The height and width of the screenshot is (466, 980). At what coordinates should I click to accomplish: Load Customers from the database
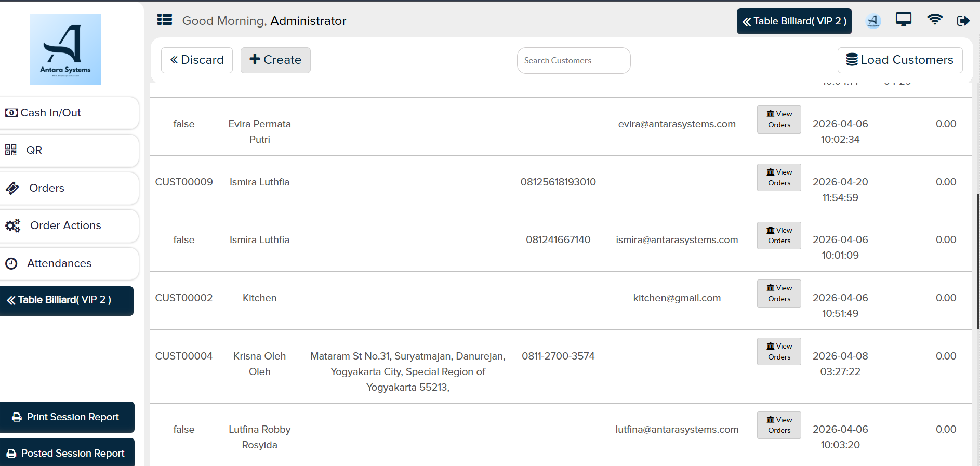point(900,60)
